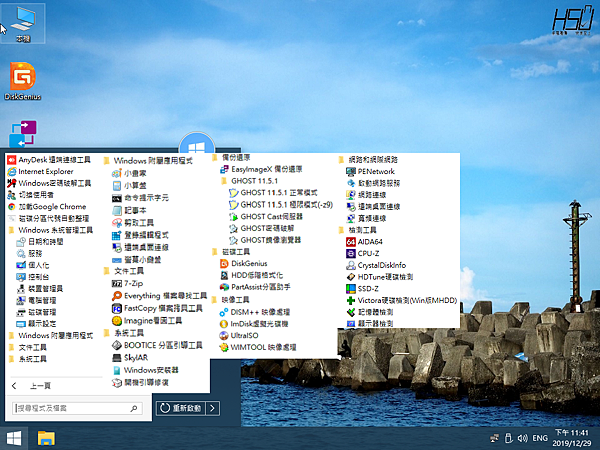Expand the GHOST 11.5.1 folder
This screenshot has width=600, height=450.
[x=249, y=181]
